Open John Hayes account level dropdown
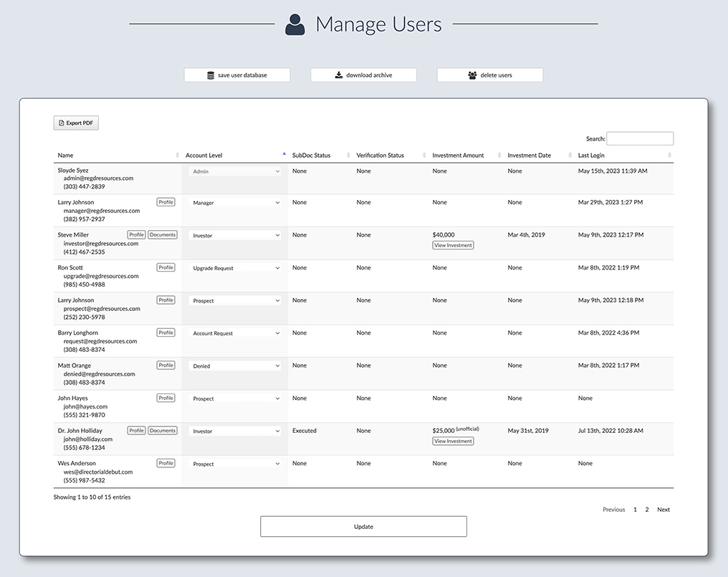Screen dimensions: 728x577 (236, 399)
